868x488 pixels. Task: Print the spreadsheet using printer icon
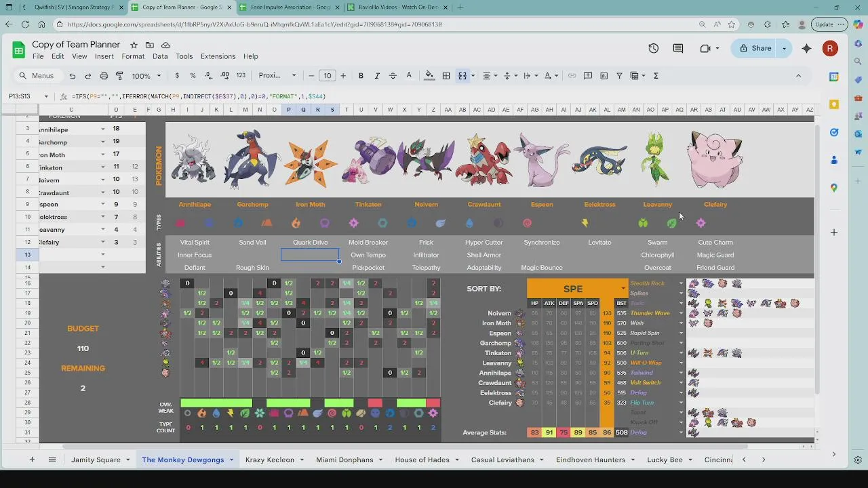click(x=104, y=76)
